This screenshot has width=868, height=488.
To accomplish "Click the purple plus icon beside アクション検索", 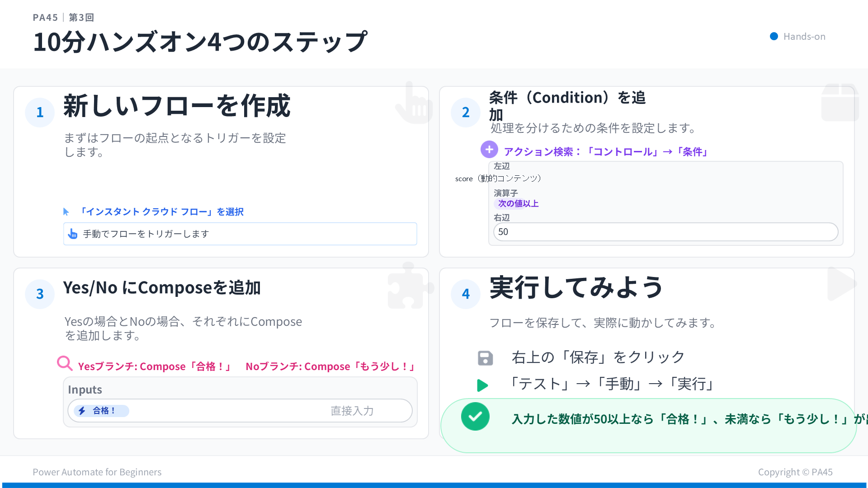I will click(489, 150).
